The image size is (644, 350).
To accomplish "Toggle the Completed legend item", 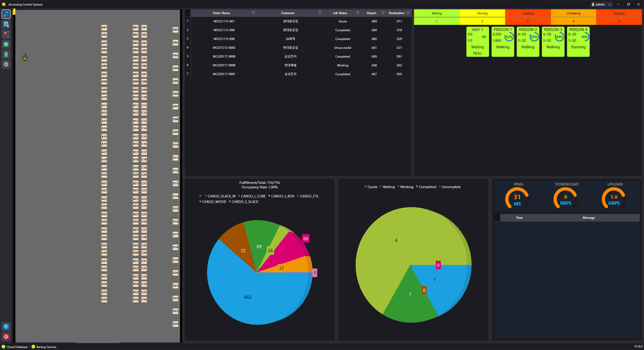I will tap(427, 187).
